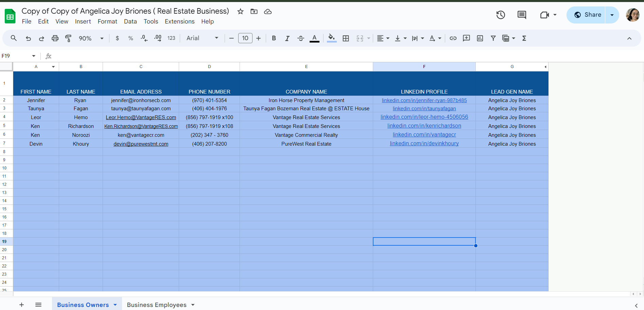Open fill color picker
The width and height of the screenshot is (644, 310).
[x=332, y=38]
